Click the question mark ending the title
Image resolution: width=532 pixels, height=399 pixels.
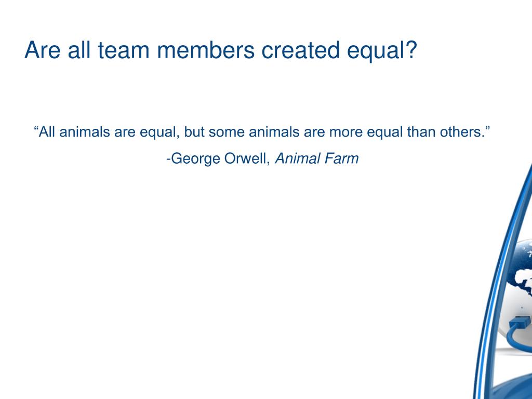pos(411,50)
